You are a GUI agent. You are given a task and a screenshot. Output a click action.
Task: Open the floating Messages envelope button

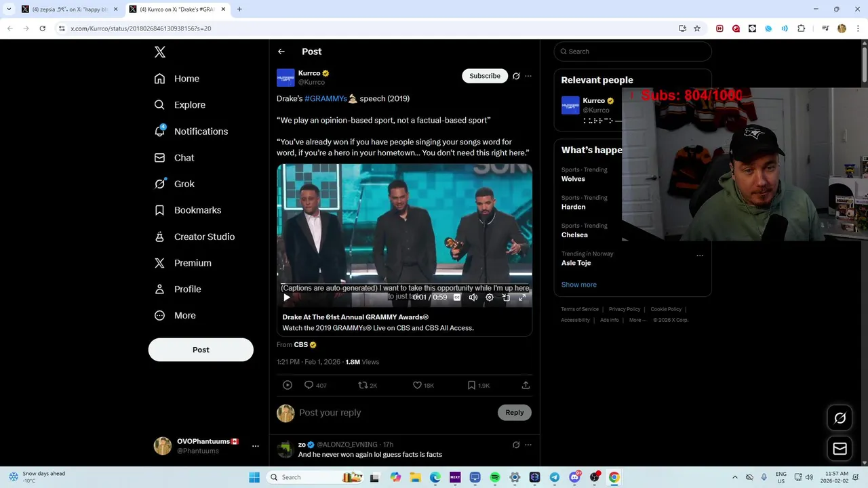(840, 449)
